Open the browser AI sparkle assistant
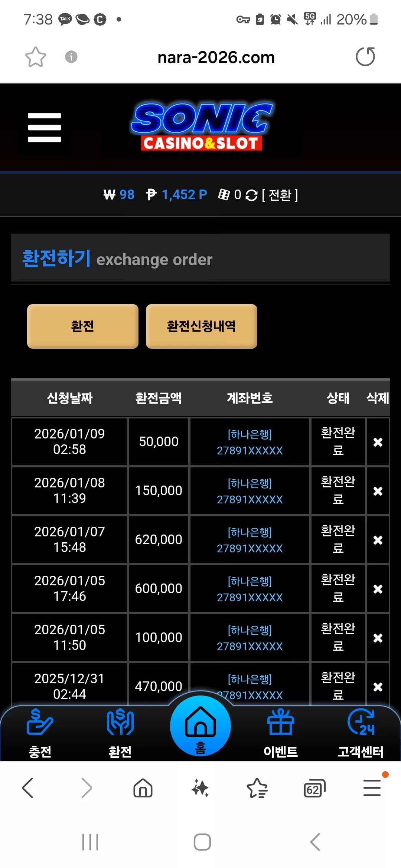The height and width of the screenshot is (868, 401). pos(200,788)
